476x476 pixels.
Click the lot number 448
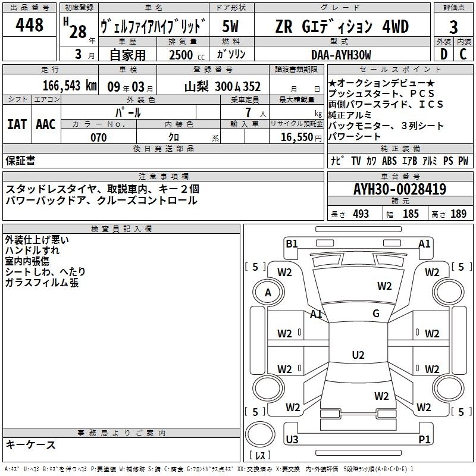30,25
